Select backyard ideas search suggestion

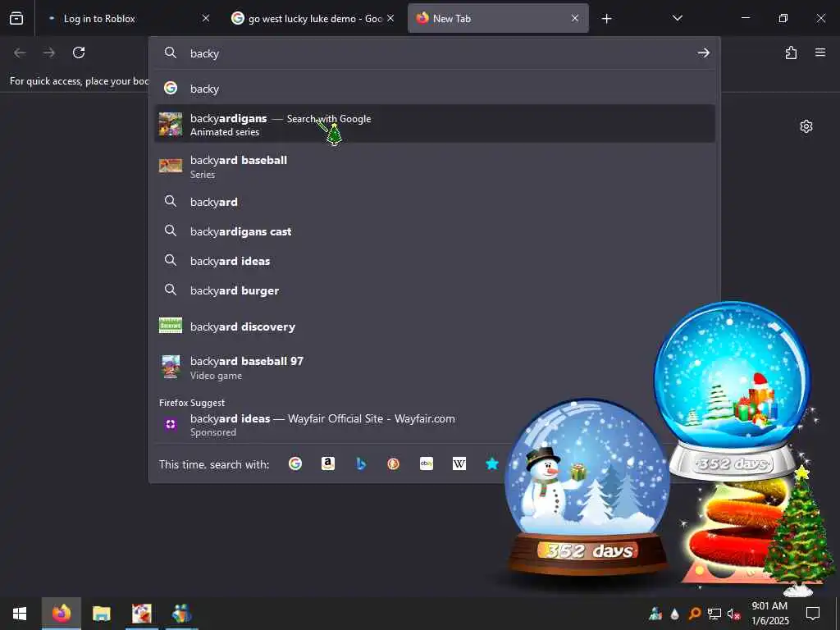click(435, 261)
